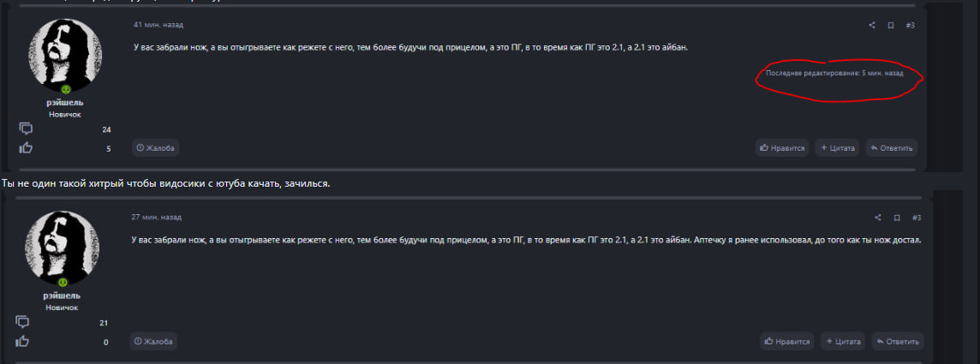This screenshot has width=980, height=364.
Task: Click the #3 permalink on the 41 мин. post
Action: [910, 26]
